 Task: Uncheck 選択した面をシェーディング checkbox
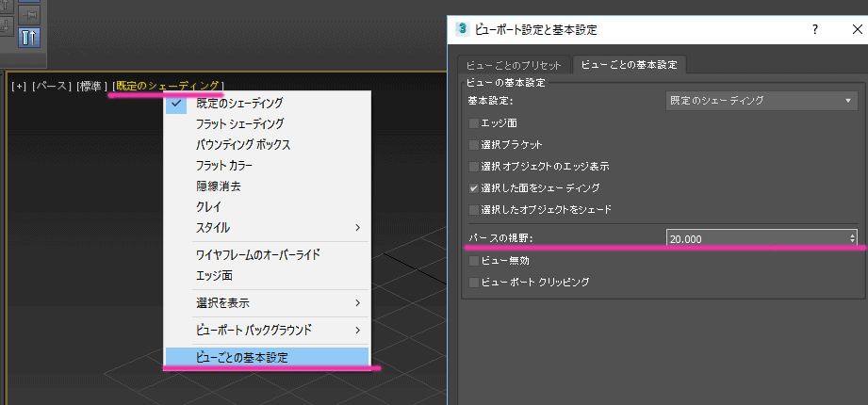pyautogui.click(x=473, y=188)
